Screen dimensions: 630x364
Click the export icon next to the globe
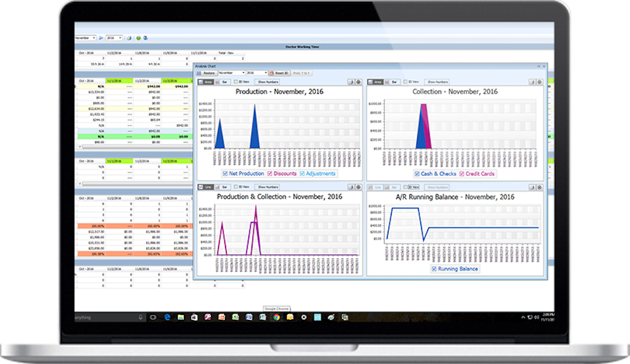coord(145,38)
